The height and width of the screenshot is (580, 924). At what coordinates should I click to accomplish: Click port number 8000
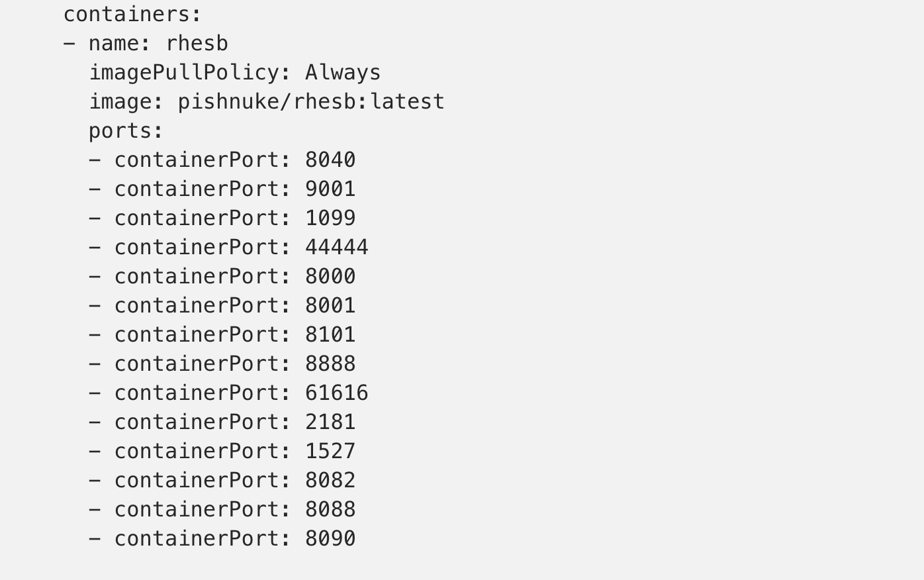point(330,276)
